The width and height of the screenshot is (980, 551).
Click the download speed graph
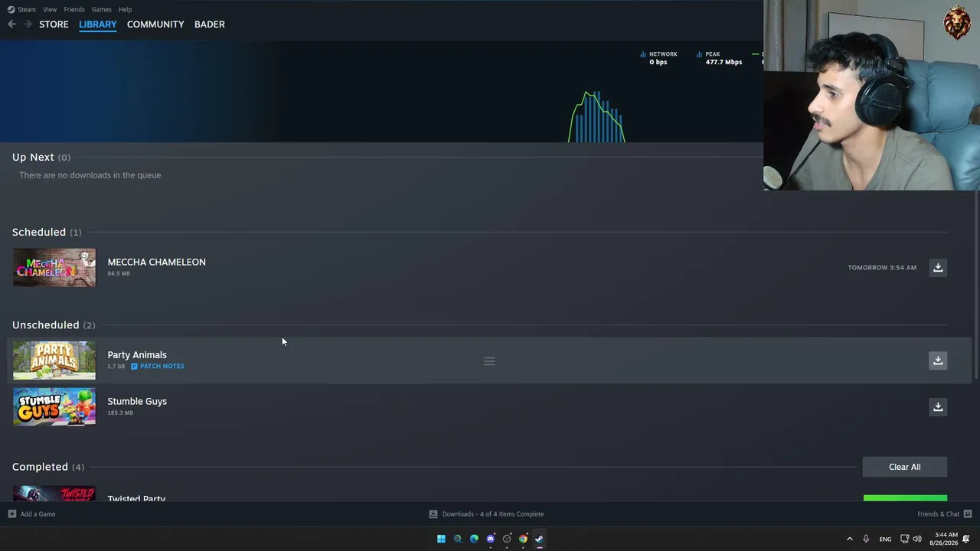596,116
